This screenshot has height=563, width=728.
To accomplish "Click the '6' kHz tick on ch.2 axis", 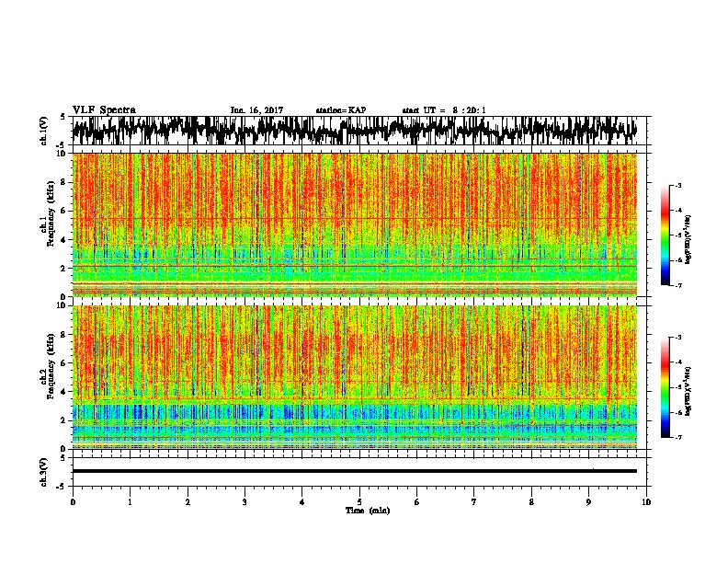I will coord(65,362).
